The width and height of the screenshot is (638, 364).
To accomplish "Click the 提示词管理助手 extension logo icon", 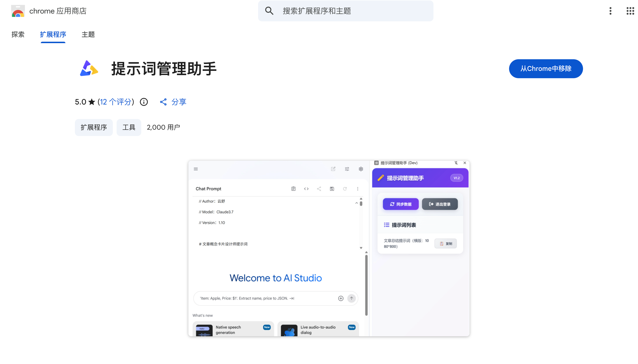I will coord(89,68).
